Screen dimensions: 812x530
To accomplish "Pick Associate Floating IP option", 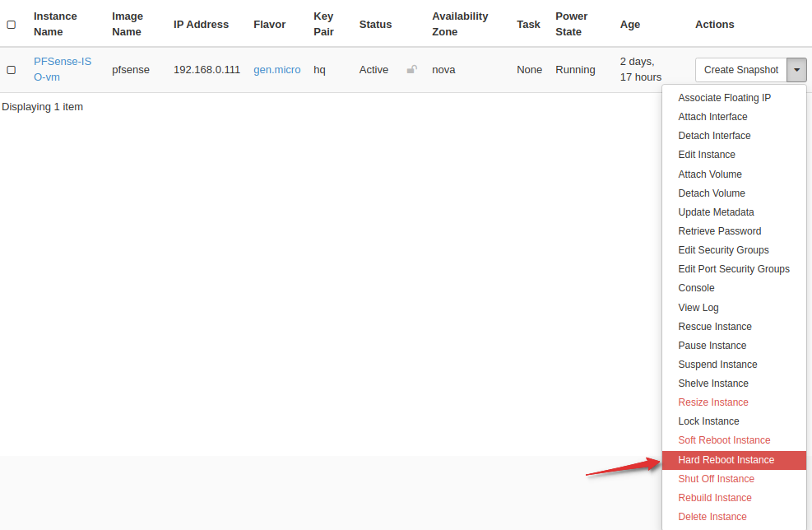I will 724,98.
